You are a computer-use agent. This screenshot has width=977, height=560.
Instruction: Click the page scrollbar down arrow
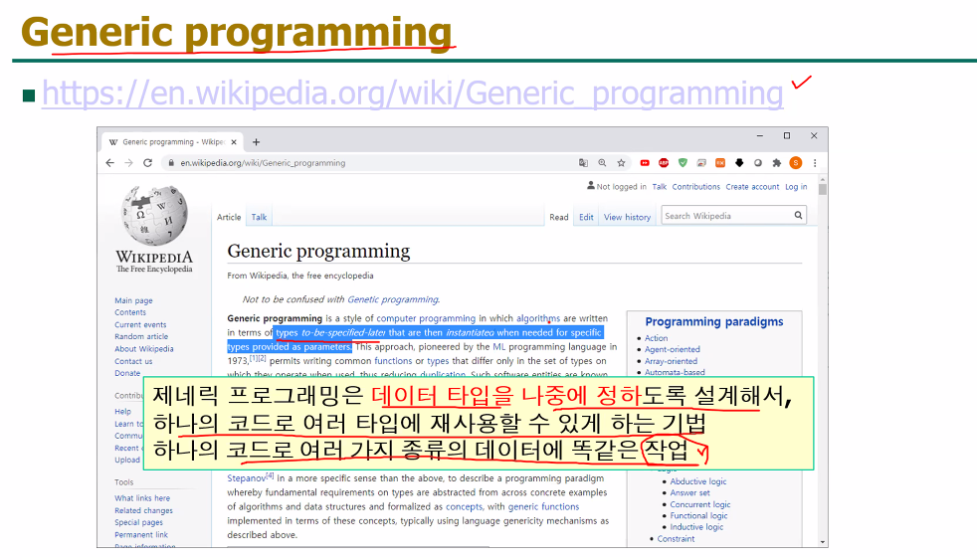tap(823, 542)
